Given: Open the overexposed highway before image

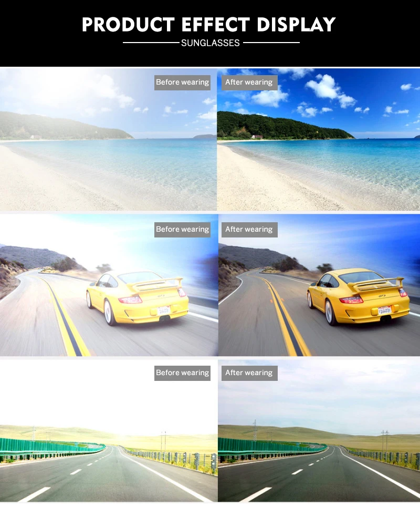Looking at the screenshot, I should click(109, 431).
